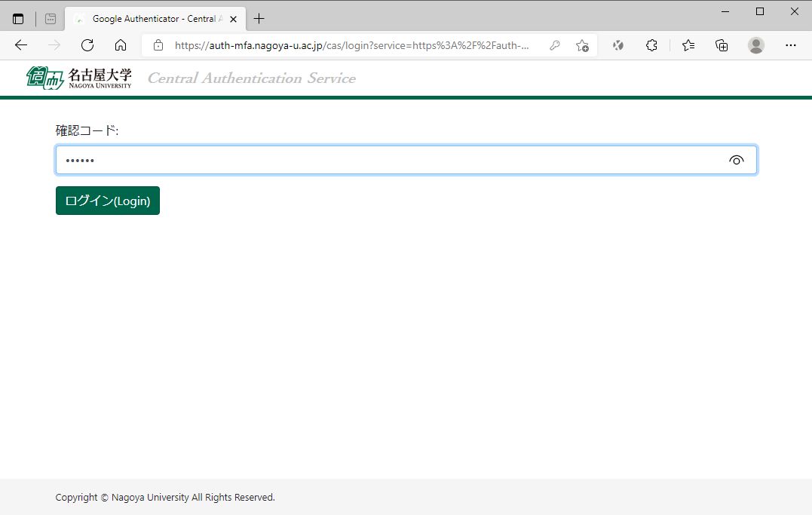Click the Back navigation arrow
This screenshot has width=812, height=515.
pos(20,45)
